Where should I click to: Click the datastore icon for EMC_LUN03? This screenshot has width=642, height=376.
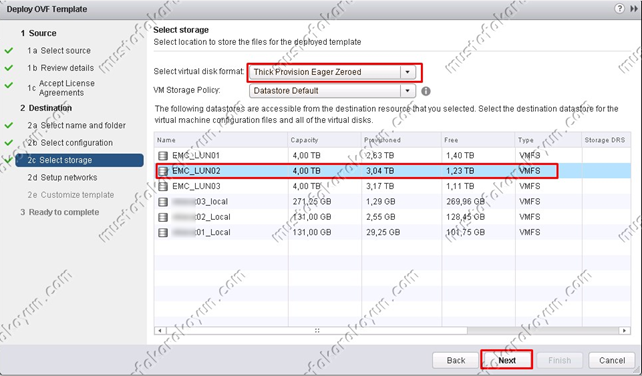(163, 186)
